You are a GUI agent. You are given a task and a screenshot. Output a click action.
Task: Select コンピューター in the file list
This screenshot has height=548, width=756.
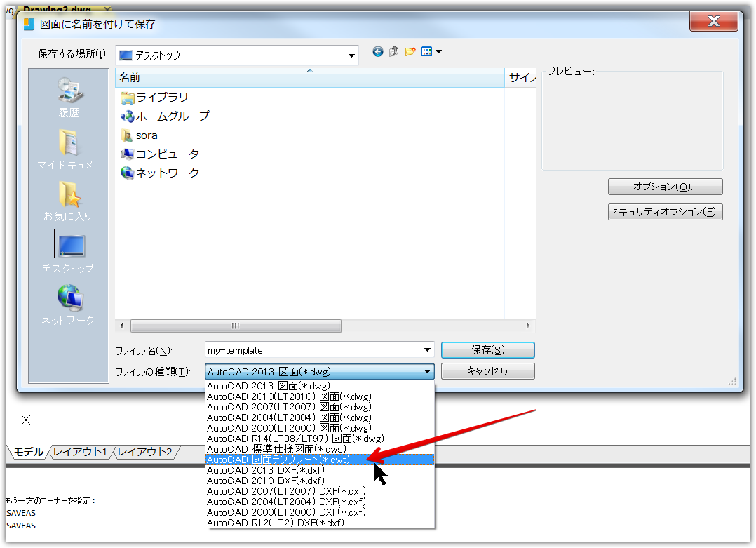pos(165,154)
